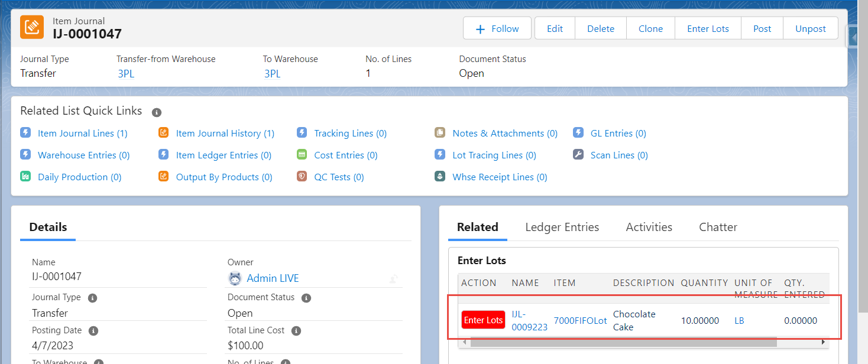Viewport: 868px width, 364px height.
Task: Open Notes & Attachments (0) link
Action: [505, 134]
